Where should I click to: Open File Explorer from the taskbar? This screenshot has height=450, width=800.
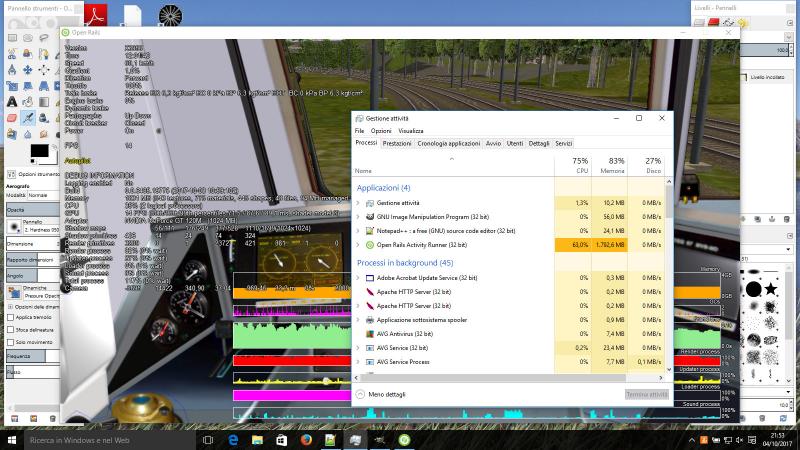click(x=257, y=440)
